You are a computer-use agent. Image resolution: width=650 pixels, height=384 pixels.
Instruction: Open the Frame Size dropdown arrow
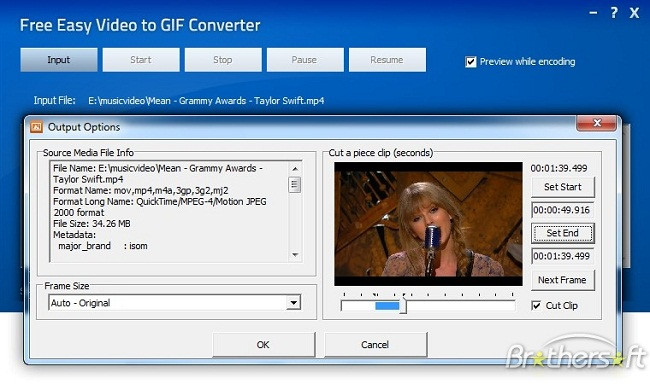(x=293, y=303)
